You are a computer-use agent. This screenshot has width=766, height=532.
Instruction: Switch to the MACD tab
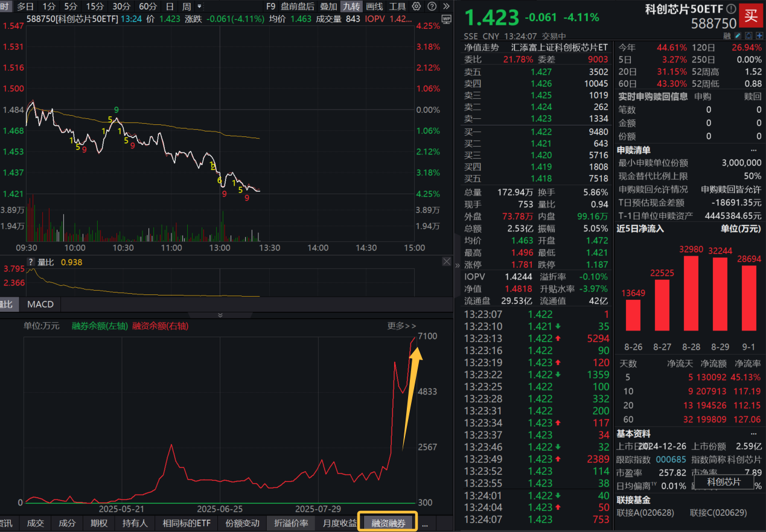tap(39, 304)
